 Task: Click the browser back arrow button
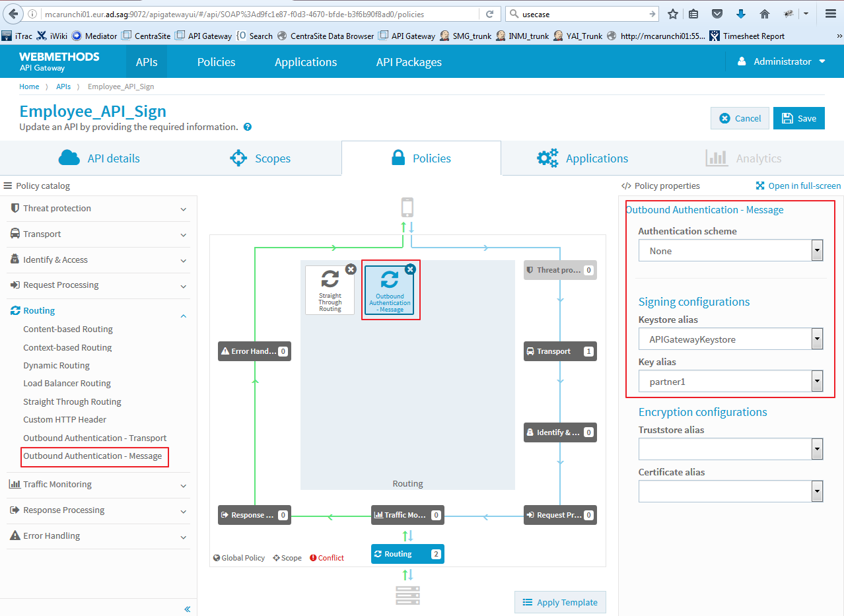tap(13, 13)
